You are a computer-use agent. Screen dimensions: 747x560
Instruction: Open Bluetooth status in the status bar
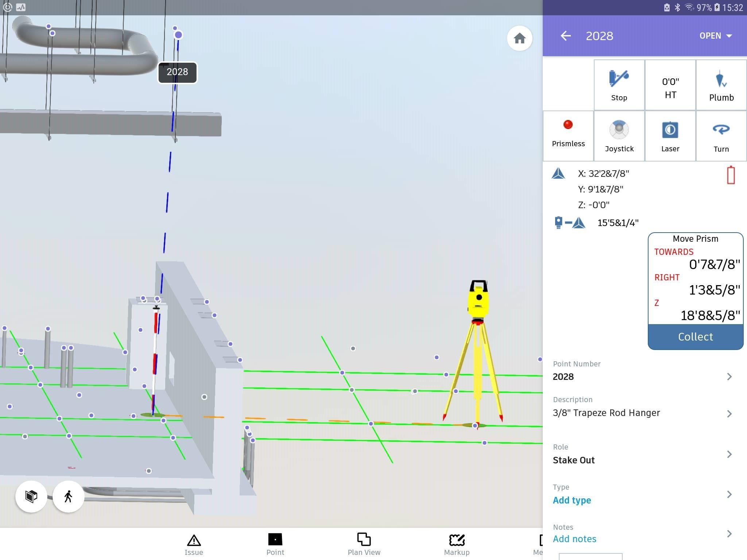[x=677, y=7]
